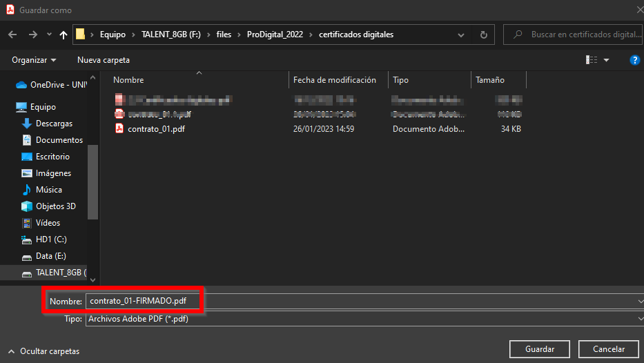Go up one folder level

64,35
